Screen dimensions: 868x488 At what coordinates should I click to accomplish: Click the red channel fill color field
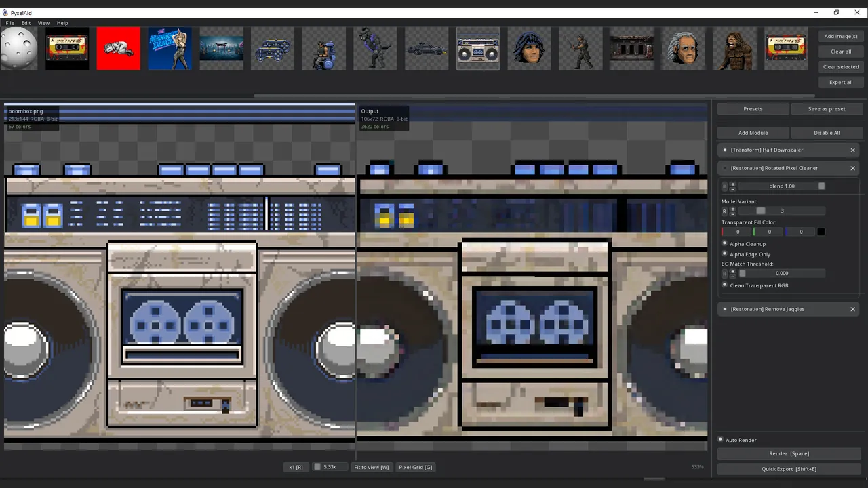737,232
